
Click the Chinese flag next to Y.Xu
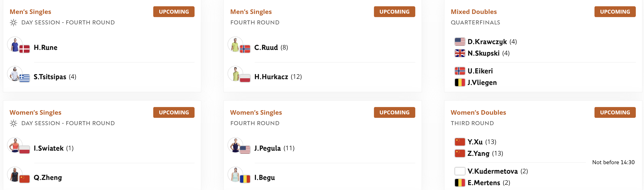(x=460, y=142)
